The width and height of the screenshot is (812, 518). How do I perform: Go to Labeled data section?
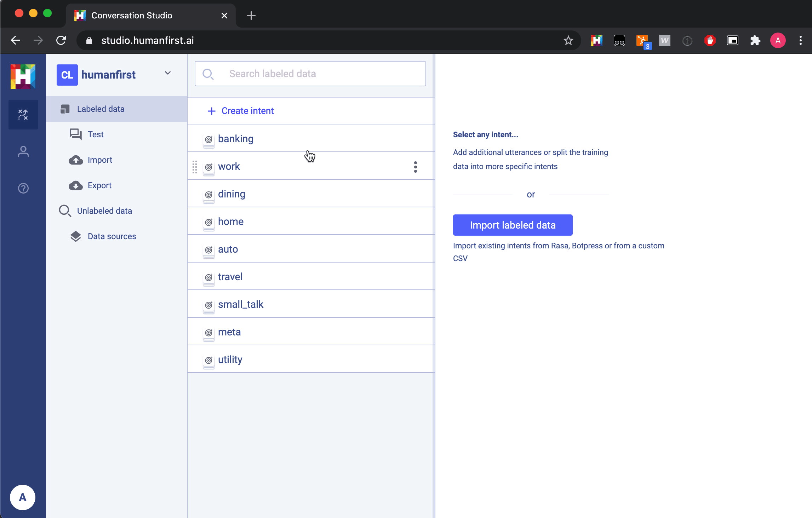pyautogui.click(x=101, y=109)
